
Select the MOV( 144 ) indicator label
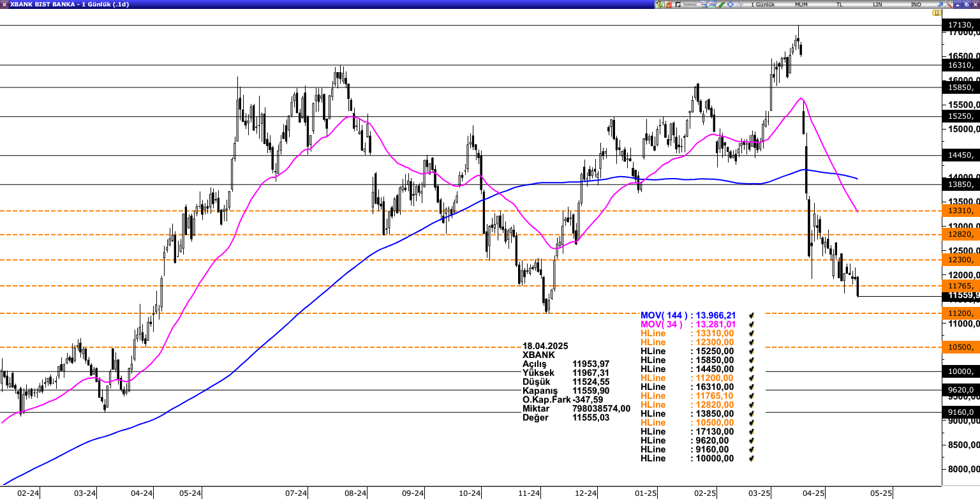pyautogui.click(x=664, y=315)
